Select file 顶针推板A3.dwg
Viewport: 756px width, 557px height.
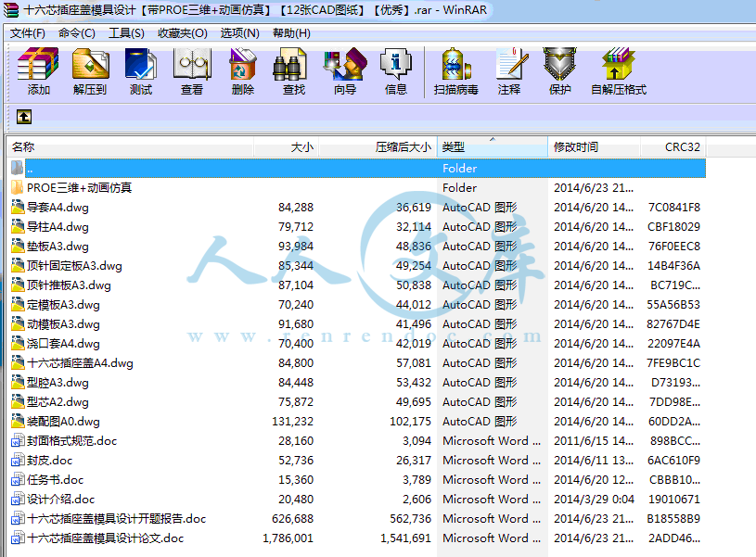coord(69,285)
